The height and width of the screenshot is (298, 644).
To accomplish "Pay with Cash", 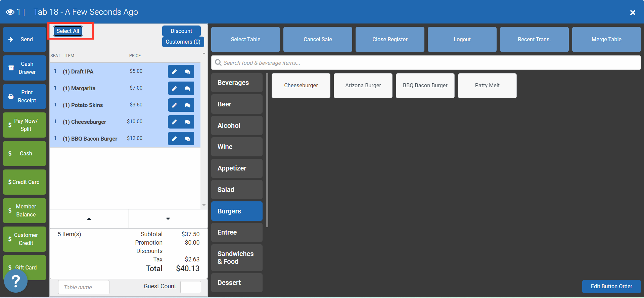I will coord(25,153).
